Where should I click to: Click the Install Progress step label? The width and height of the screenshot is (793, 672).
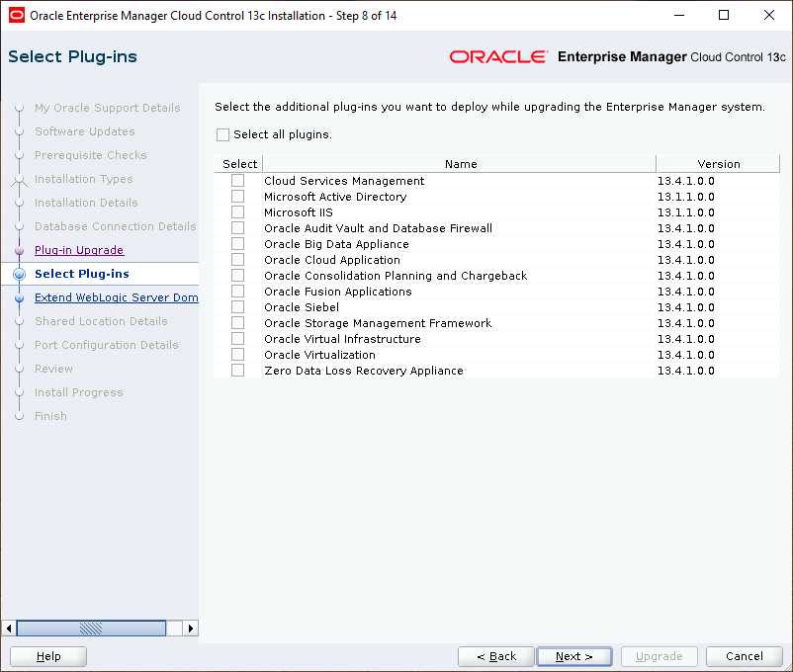78,392
